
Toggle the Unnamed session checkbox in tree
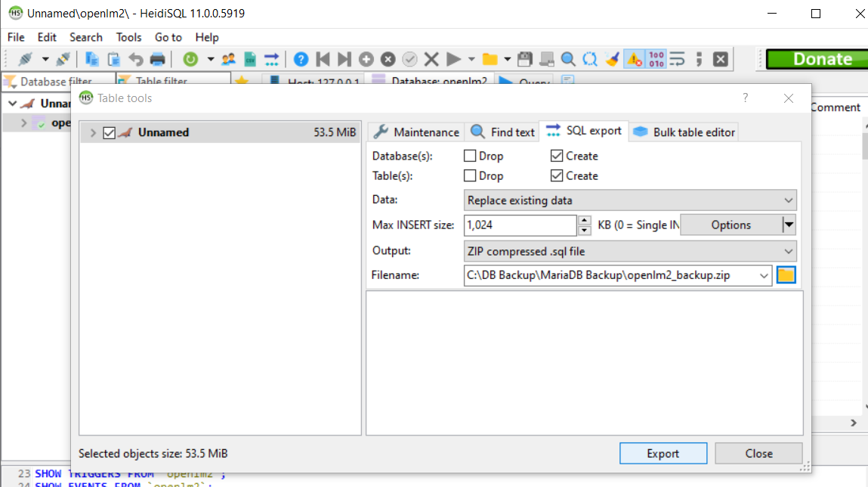[x=109, y=132]
